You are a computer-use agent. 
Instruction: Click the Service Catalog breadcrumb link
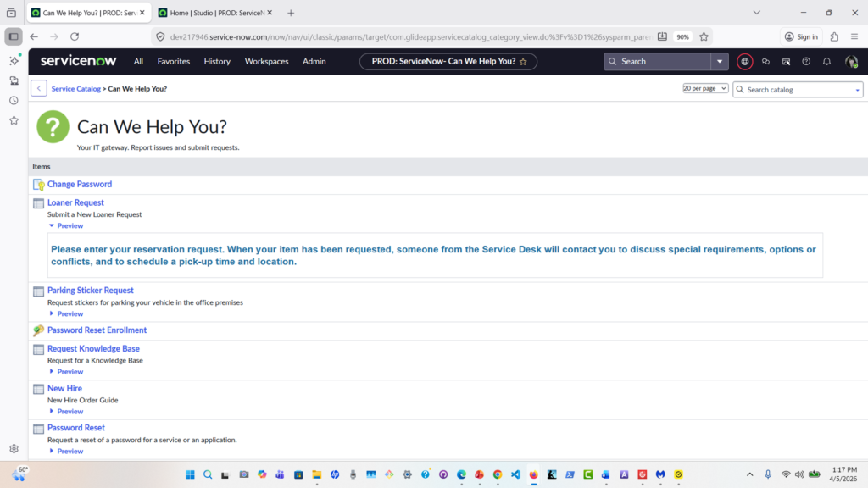coord(75,89)
